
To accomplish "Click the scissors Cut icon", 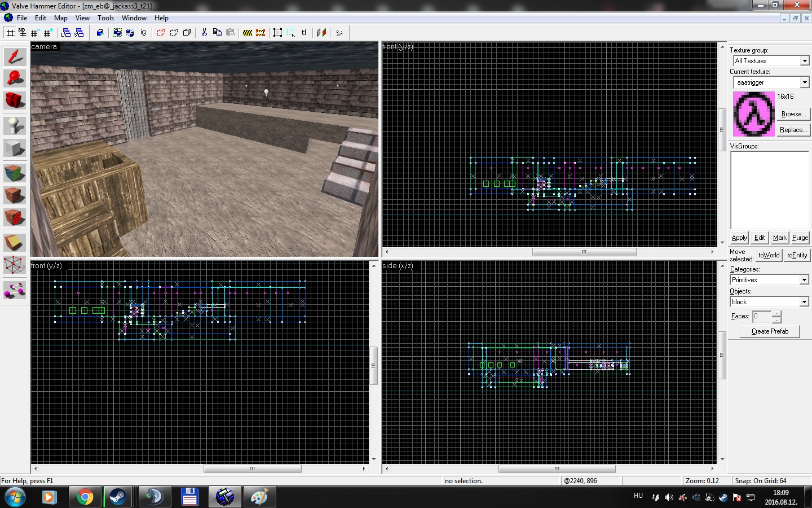I will tap(204, 33).
